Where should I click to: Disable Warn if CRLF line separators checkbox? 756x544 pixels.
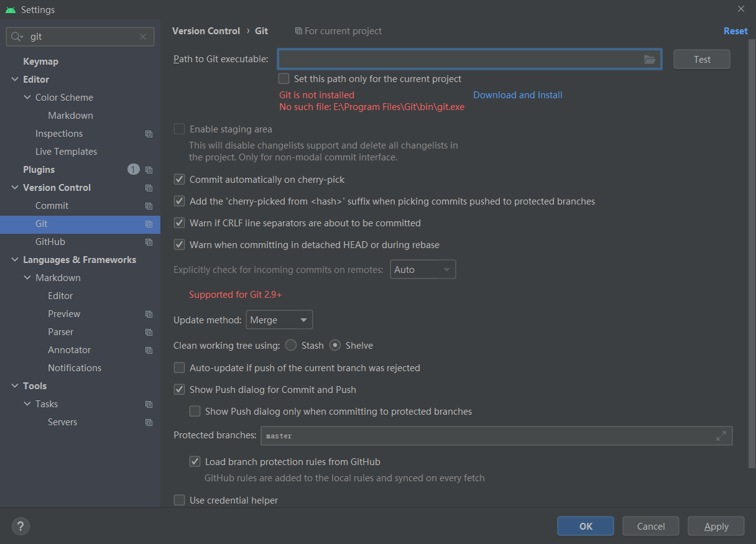[x=179, y=223]
